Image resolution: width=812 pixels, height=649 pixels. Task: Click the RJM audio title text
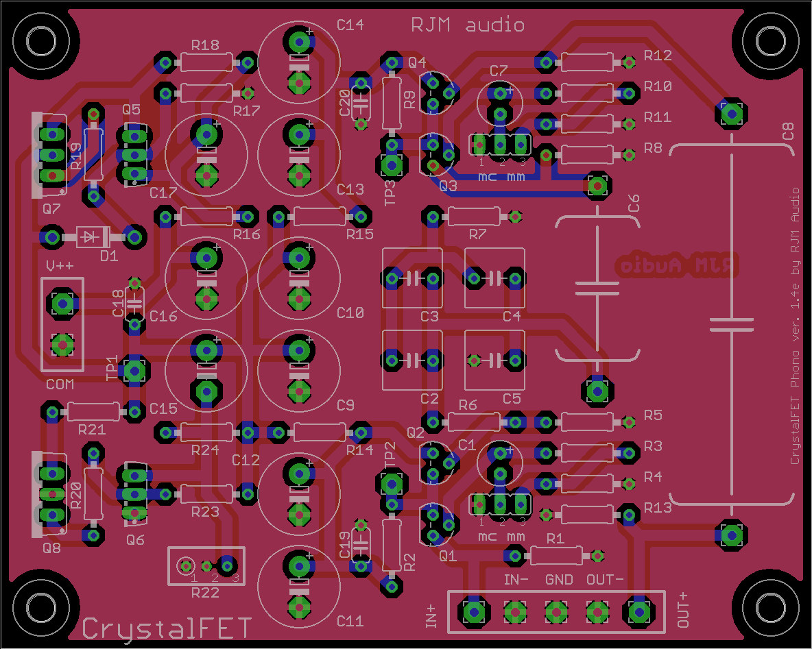[x=467, y=25]
